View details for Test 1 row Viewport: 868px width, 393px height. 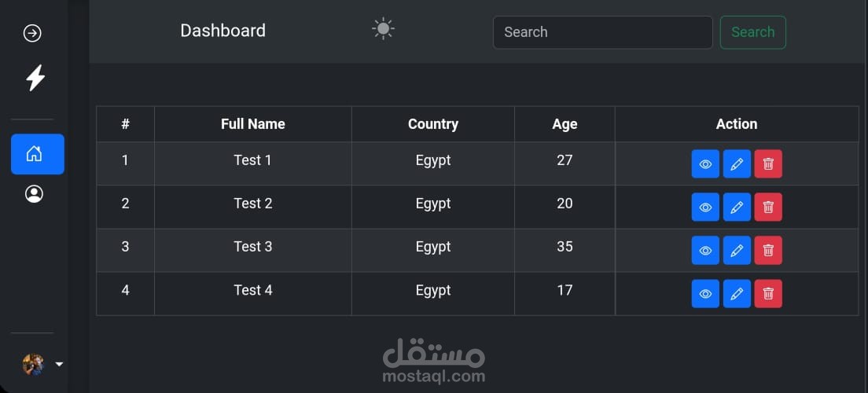(705, 164)
